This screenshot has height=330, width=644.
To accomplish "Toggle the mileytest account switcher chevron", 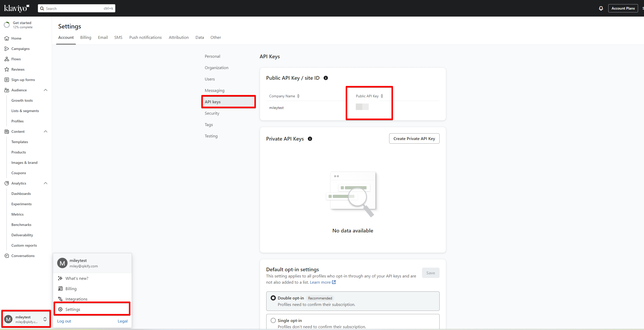I will point(45,319).
